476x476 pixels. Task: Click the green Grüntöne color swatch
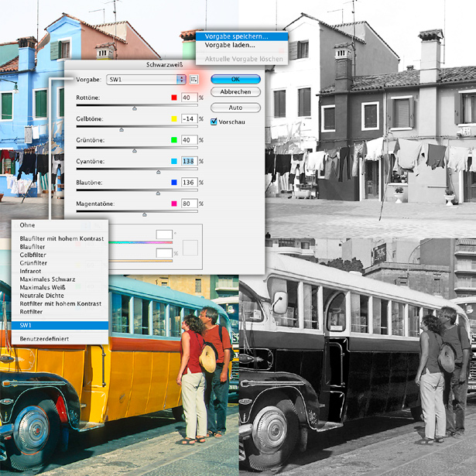tap(174, 140)
